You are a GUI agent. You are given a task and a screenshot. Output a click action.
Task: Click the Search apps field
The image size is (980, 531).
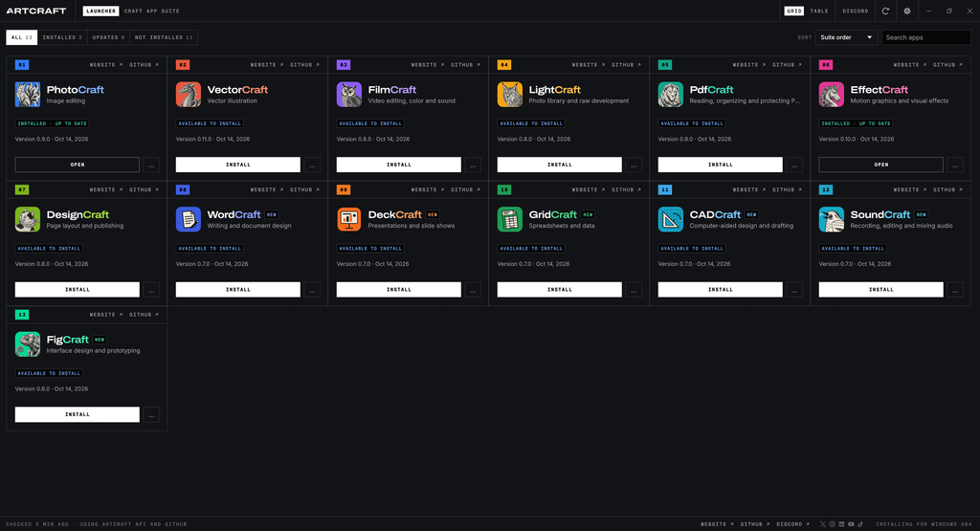pyautogui.click(x=926, y=37)
